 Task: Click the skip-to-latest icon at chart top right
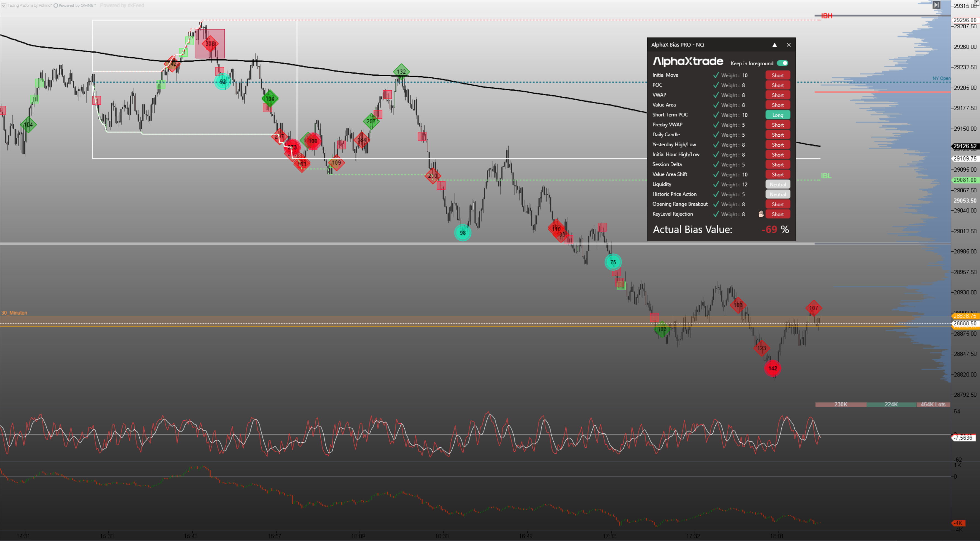click(x=936, y=5)
